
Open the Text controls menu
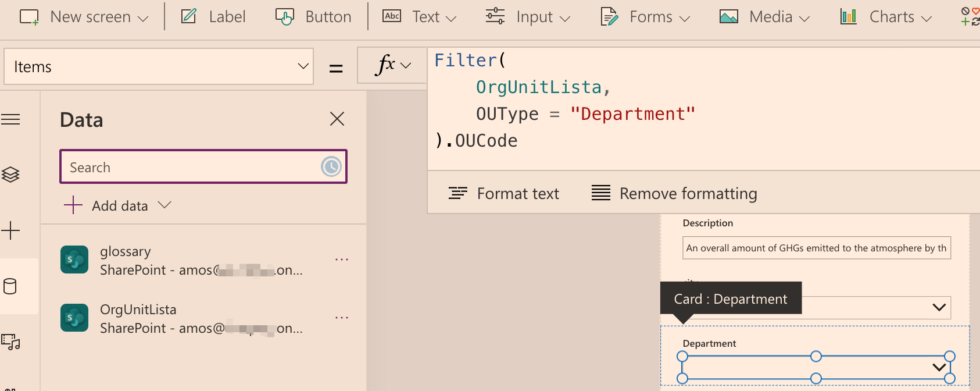pyautogui.click(x=419, y=17)
